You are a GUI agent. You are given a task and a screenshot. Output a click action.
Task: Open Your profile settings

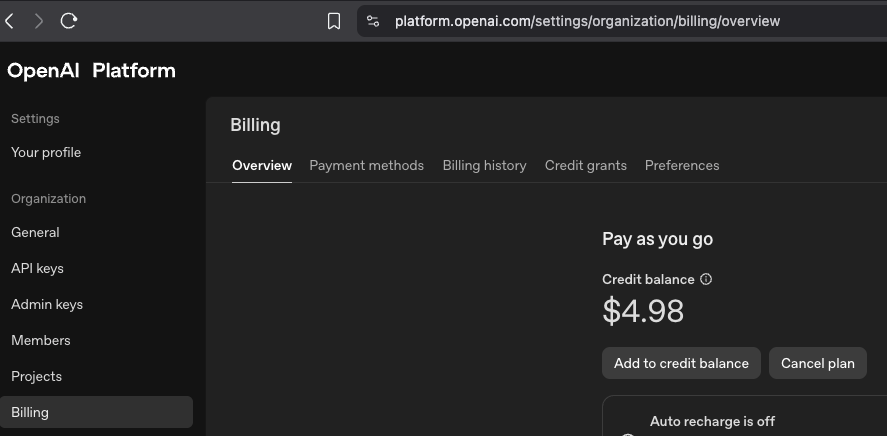tap(46, 153)
